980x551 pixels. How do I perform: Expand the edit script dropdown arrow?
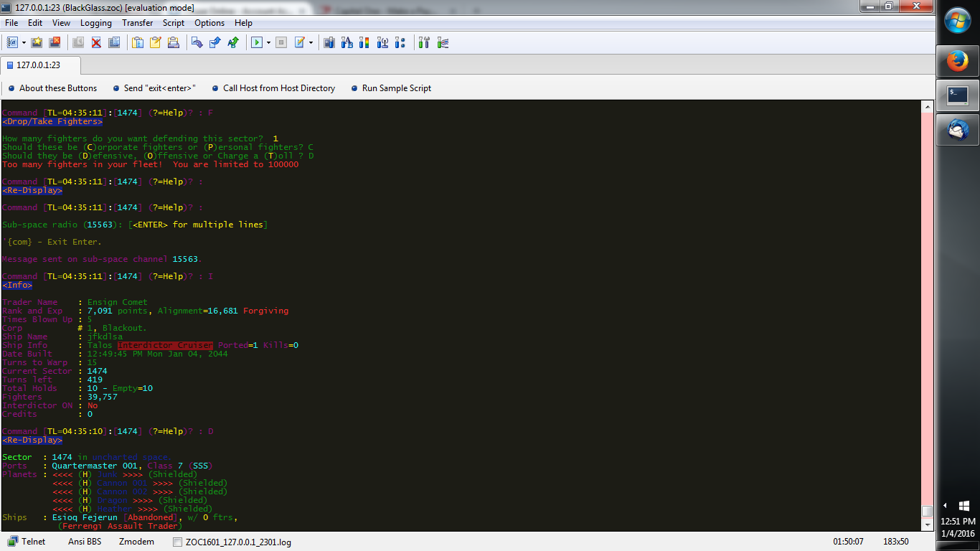[x=311, y=42]
